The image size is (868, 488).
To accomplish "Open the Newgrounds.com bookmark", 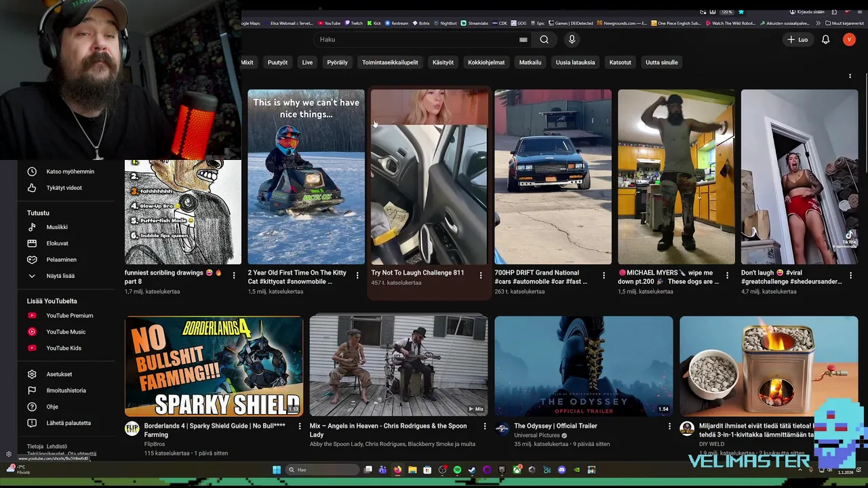I will (x=622, y=23).
